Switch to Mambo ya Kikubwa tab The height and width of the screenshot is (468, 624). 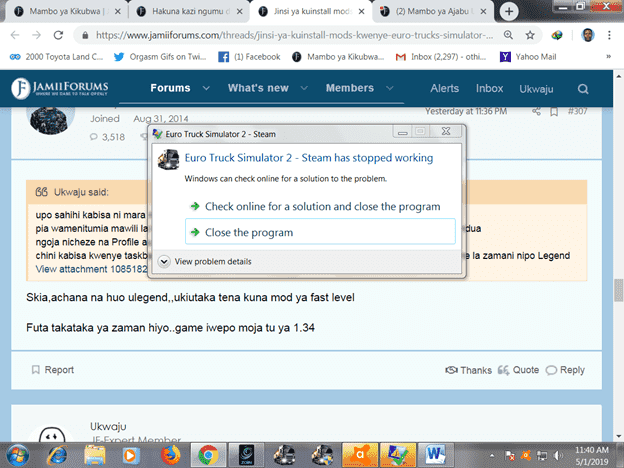click(66, 12)
